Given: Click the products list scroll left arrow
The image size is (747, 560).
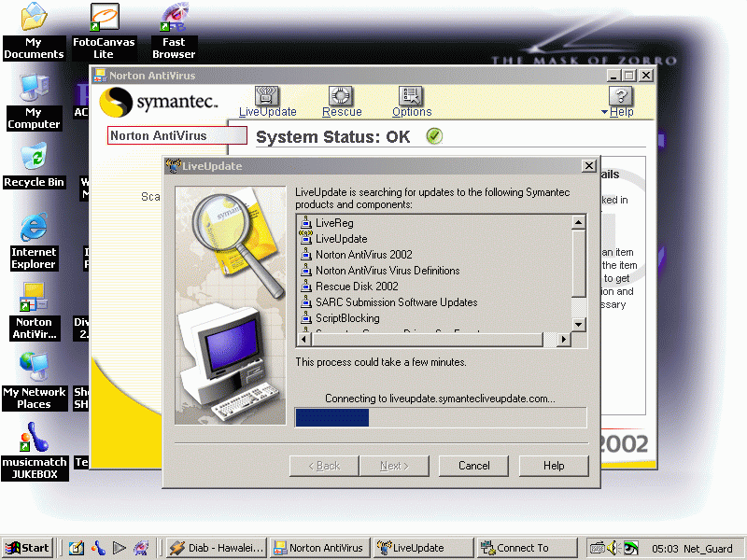Looking at the screenshot, I should click(304, 340).
